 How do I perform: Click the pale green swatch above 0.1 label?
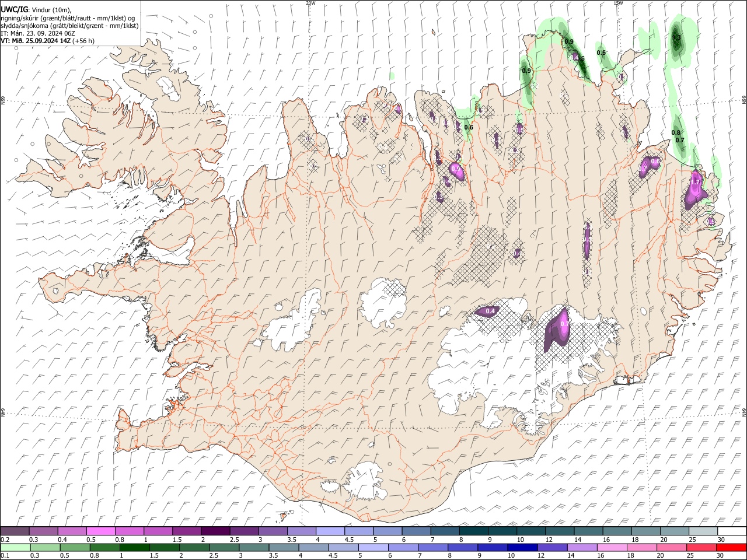point(15,547)
